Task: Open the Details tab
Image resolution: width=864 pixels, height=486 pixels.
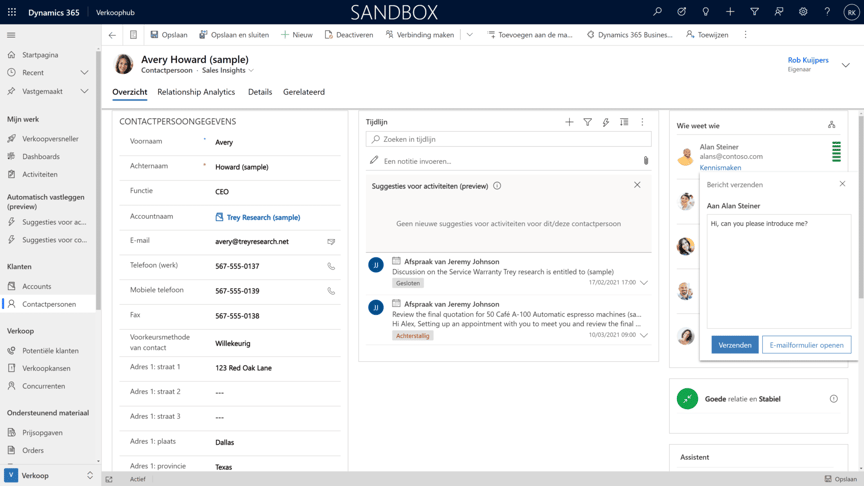Action: point(260,92)
